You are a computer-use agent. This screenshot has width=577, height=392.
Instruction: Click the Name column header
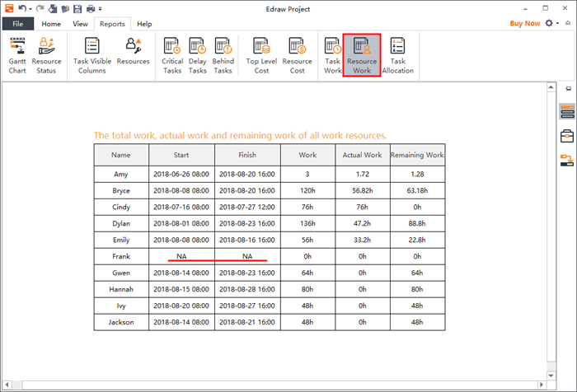tap(121, 155)
